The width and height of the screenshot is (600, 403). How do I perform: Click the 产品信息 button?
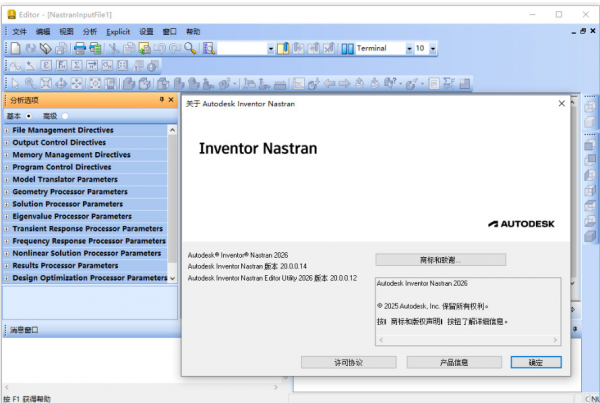(x=454, y=362)
